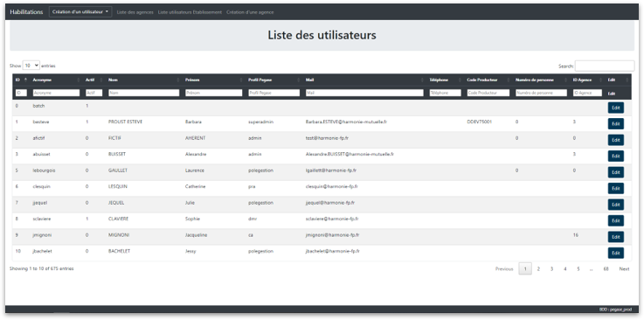Click the PROUST ESTEVE name cell

pos(125,122)
